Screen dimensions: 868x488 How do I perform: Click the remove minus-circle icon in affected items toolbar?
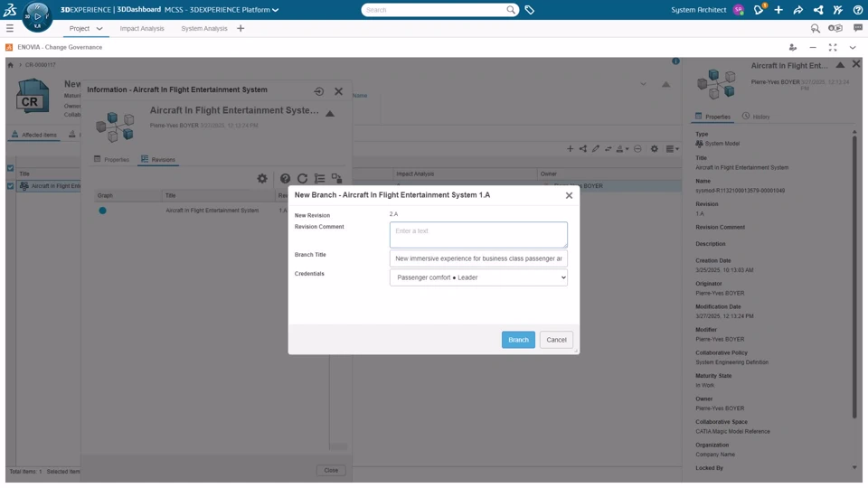637,148
